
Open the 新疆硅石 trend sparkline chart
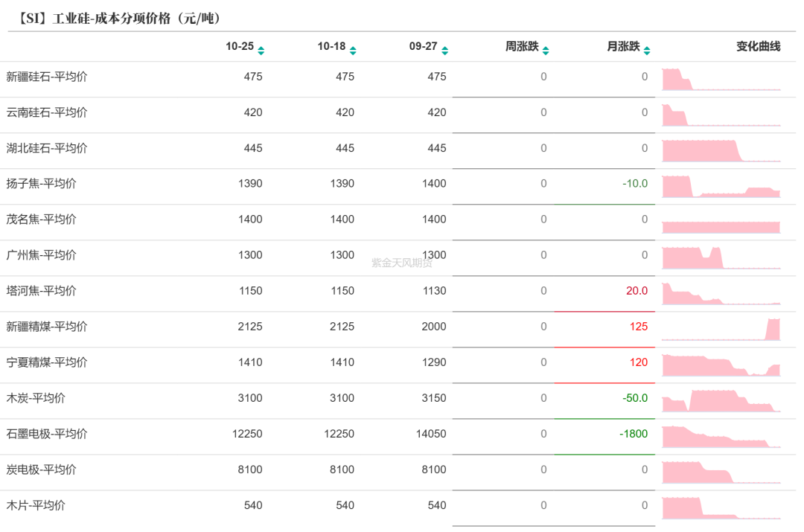pos(721,79)
